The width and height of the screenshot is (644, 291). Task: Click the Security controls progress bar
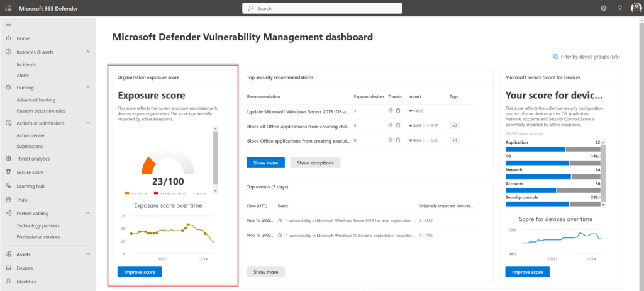[x=553, y=203]
